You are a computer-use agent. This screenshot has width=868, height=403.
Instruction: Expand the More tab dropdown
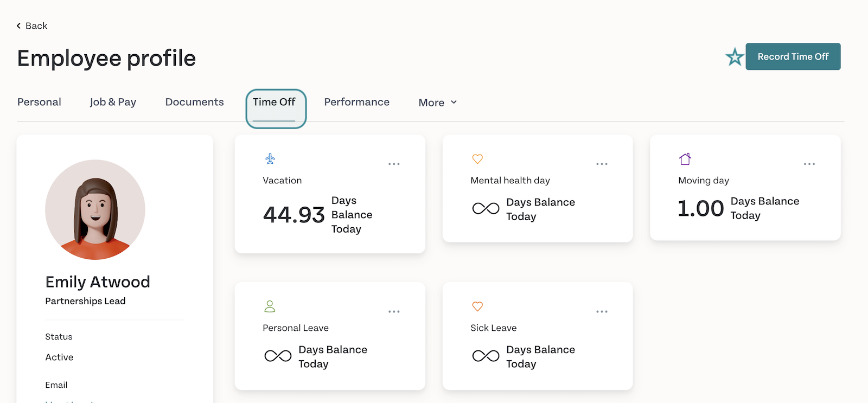pos(438,103)
